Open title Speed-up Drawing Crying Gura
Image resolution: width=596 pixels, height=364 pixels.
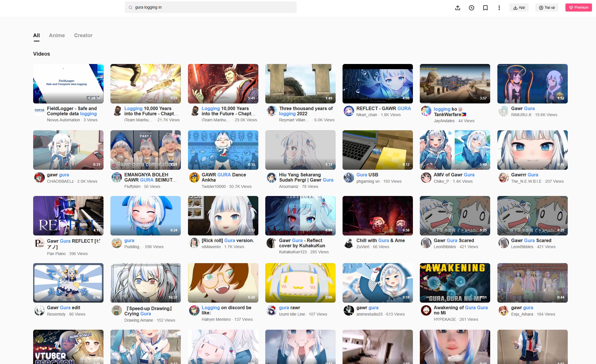(x=148, y=311)
